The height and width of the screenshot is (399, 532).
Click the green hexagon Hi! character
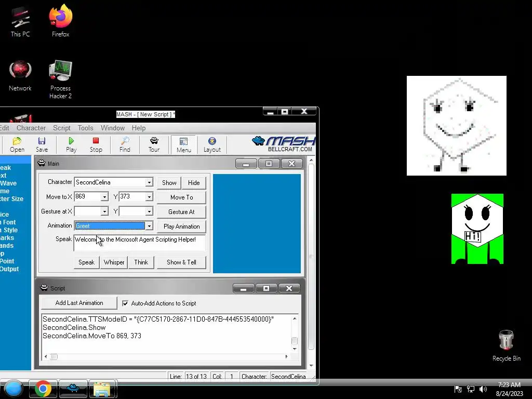pos(477,229)
